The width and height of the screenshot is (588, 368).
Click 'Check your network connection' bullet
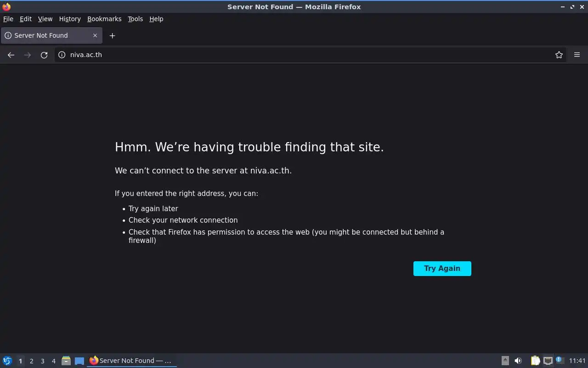point(183,220)
